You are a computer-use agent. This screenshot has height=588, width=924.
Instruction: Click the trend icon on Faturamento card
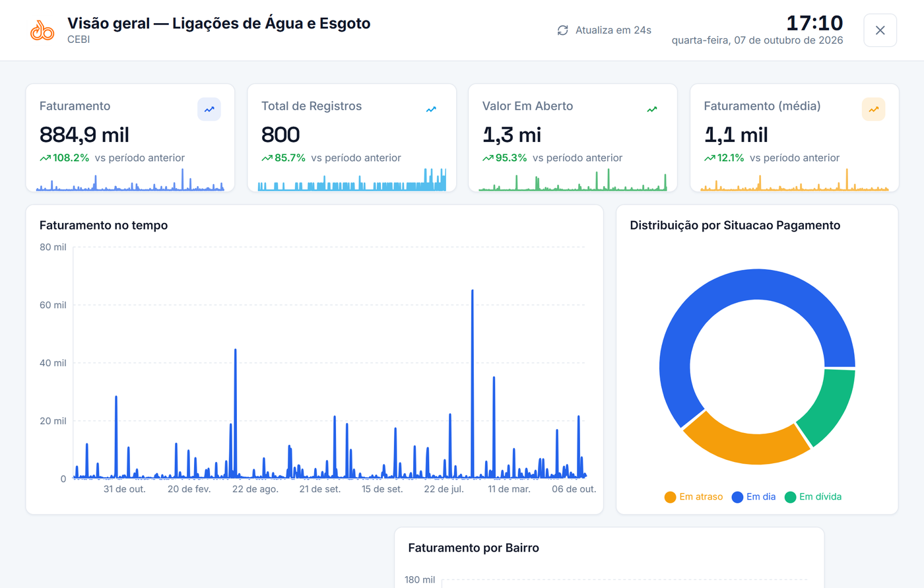pos(209,110)
